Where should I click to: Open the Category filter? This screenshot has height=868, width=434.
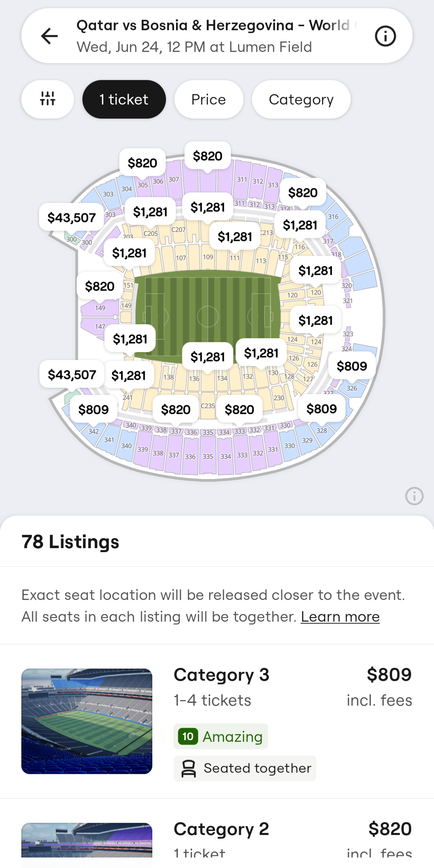coord(301,99)
